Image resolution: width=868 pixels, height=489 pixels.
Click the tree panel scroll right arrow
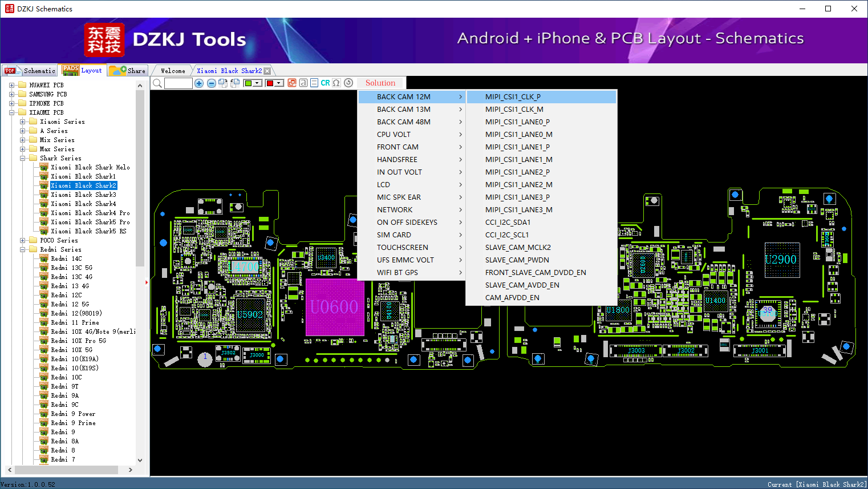pos(131,470)
